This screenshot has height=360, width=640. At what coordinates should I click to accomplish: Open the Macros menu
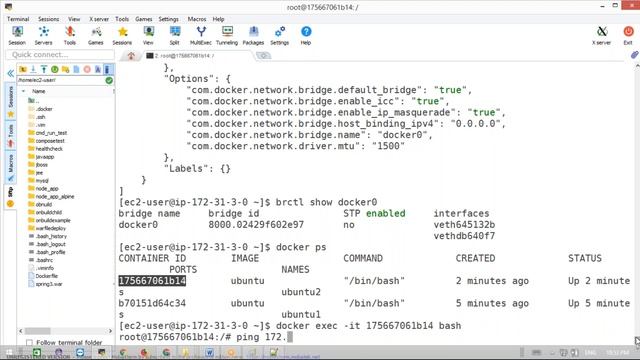(x=197, y=19)
